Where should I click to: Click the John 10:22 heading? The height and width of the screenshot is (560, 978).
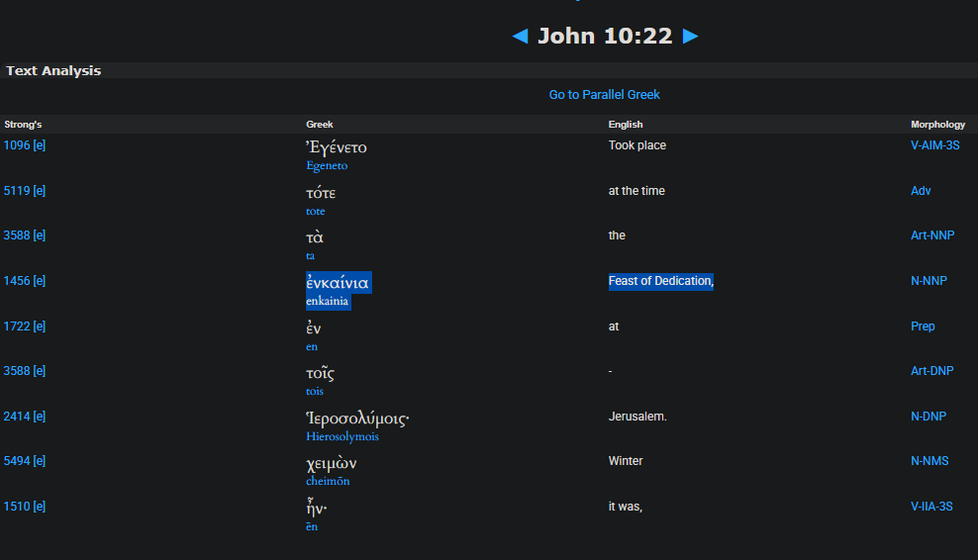point(605,37)
